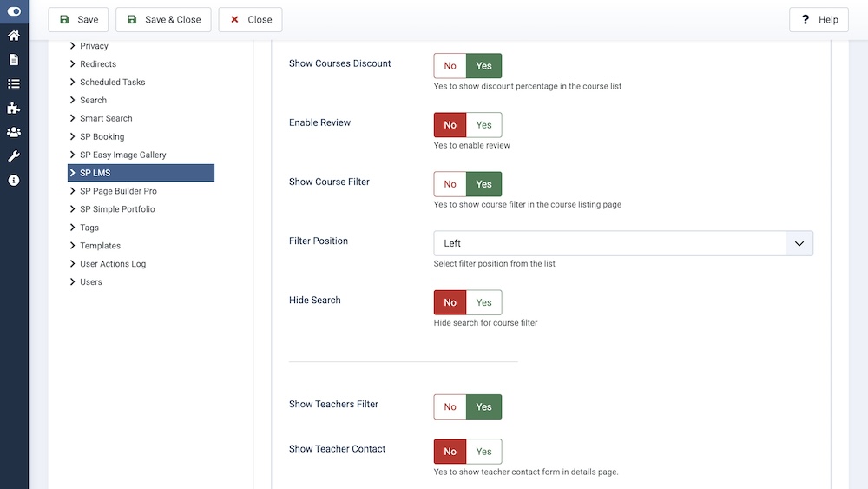868x489 pixels.
Task: Select Smart Search in component list
Action: [x=106, y=118]
